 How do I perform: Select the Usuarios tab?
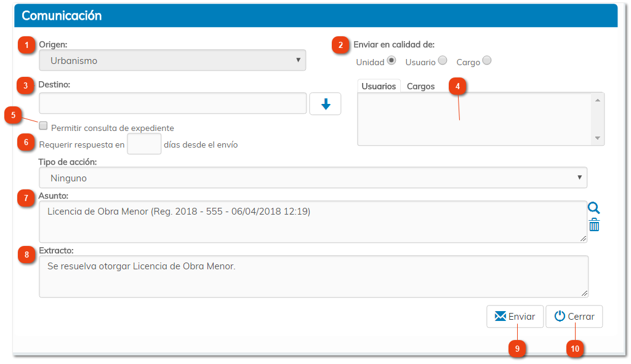379,86
